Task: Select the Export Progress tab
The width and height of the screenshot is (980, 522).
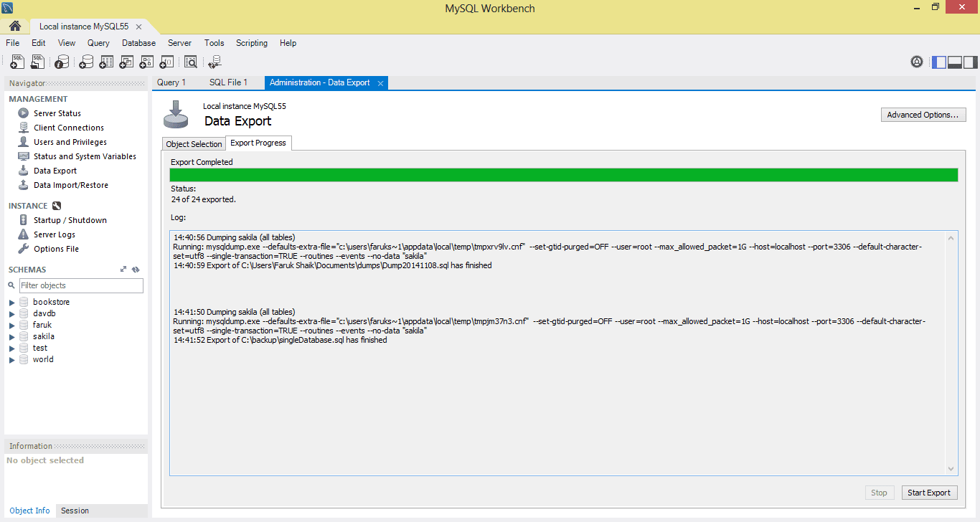Action: (x=258, y=143)
